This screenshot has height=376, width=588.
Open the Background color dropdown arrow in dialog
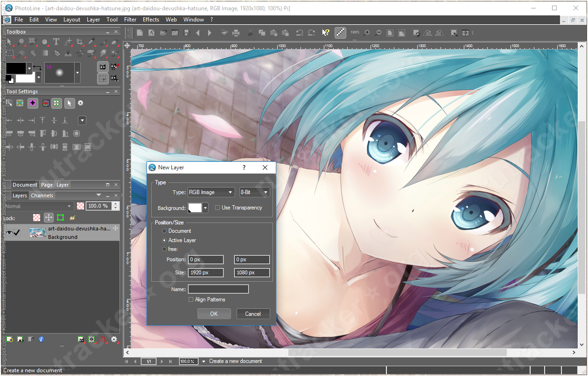pos(205,208)
